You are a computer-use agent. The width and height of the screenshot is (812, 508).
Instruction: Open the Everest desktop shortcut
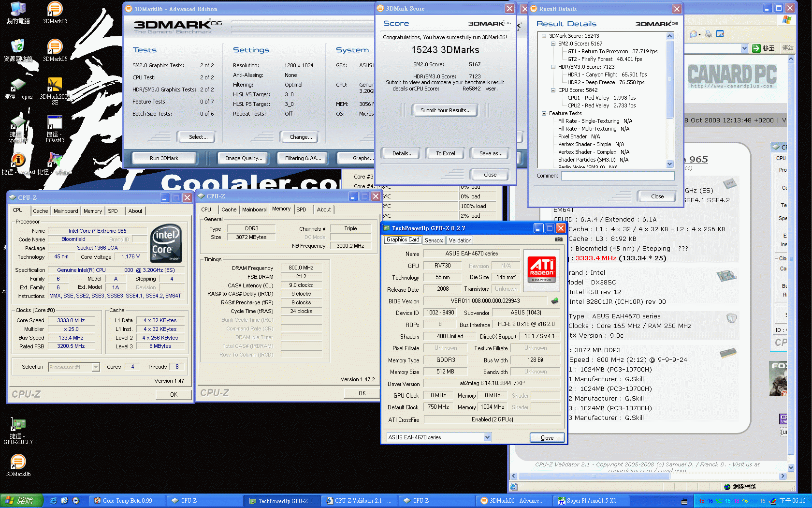pos(18,164)
